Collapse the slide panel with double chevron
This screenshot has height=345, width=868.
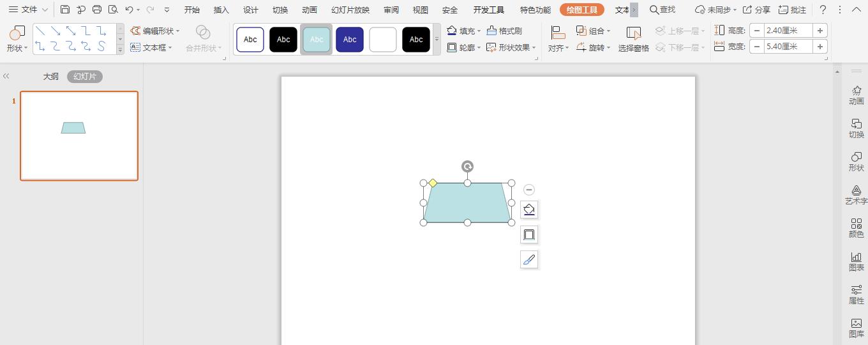click(6, 76)
